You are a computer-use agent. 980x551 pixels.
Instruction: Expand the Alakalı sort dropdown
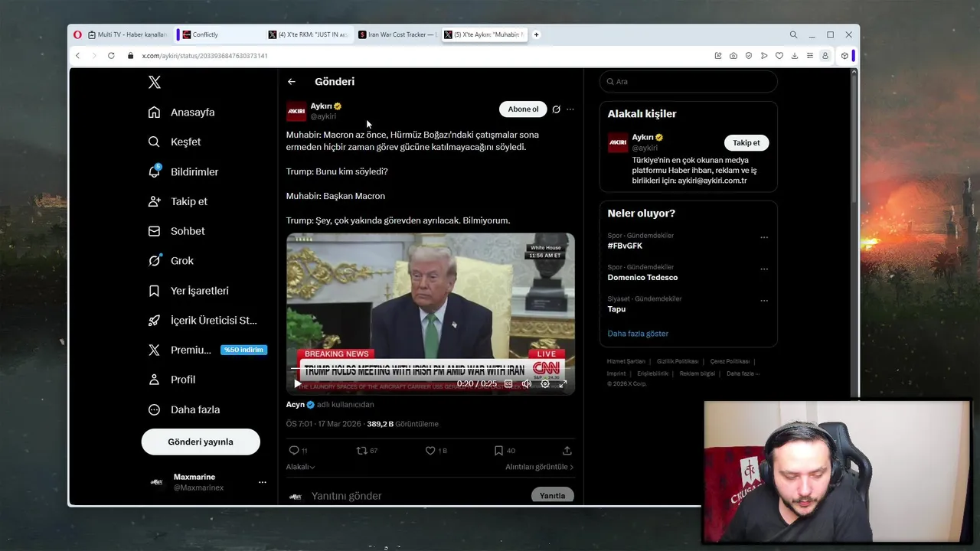tap(301, 467)
